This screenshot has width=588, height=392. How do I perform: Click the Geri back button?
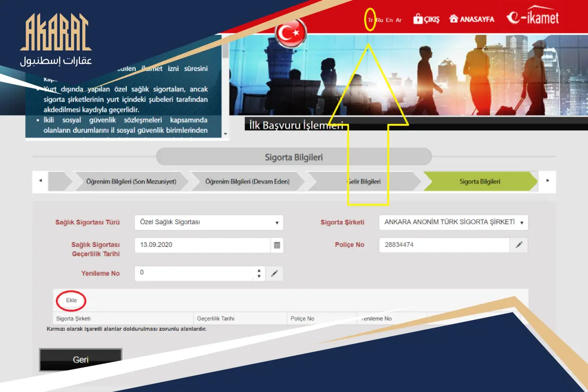click(x=80, y=360)
